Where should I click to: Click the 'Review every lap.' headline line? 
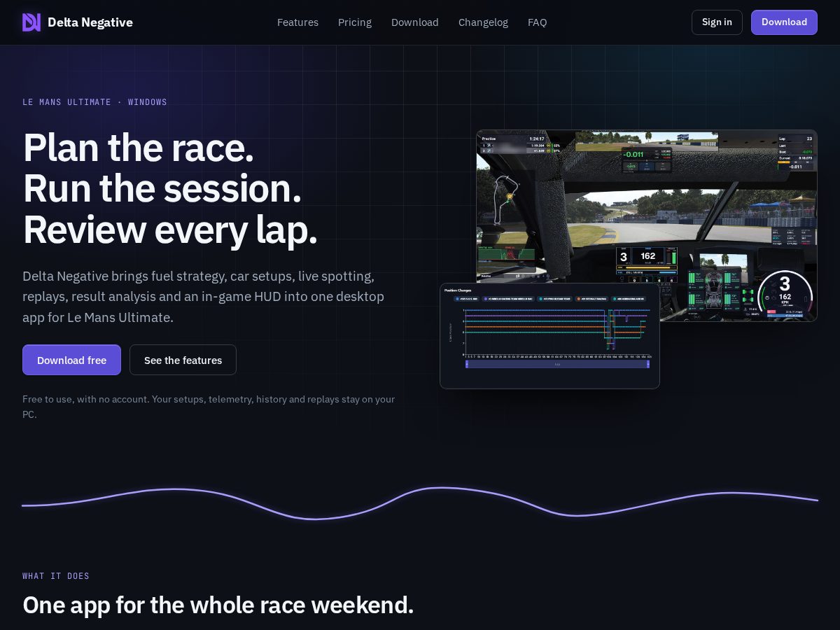(x=170, y=230)
